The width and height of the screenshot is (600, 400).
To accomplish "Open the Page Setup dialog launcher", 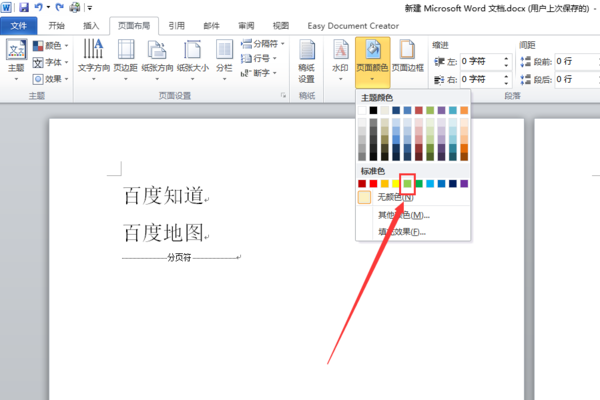I will tap(283, 95).
